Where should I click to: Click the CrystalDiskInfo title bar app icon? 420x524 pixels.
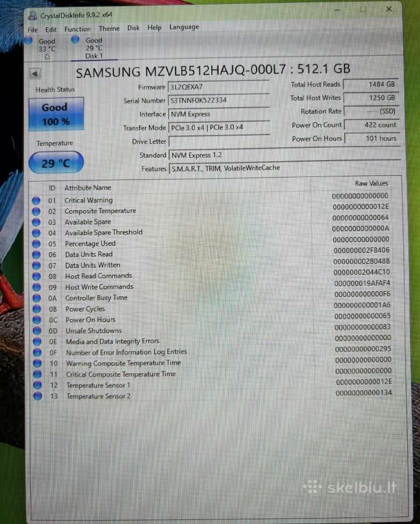click(x=33, y=15)
